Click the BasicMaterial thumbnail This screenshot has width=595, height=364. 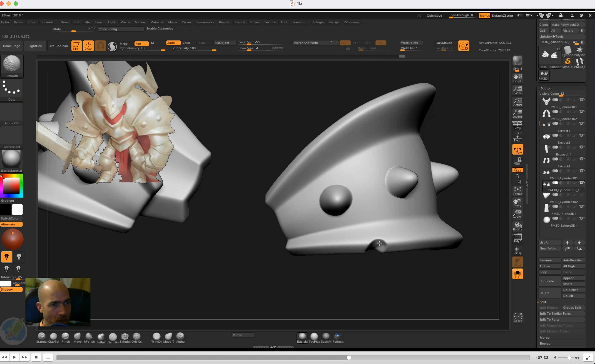tap(11, 159)
